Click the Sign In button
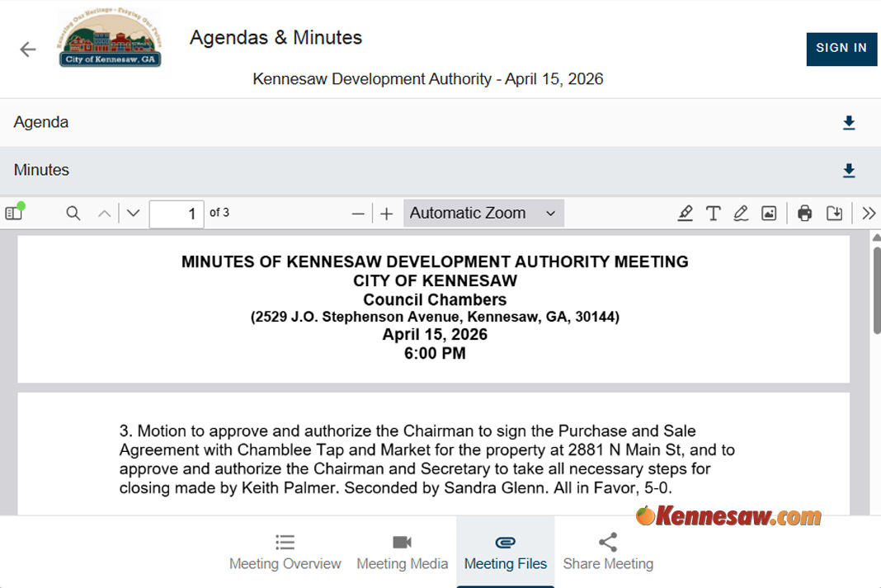The width and height of the screenshot is (881, 588). point(841,49)
